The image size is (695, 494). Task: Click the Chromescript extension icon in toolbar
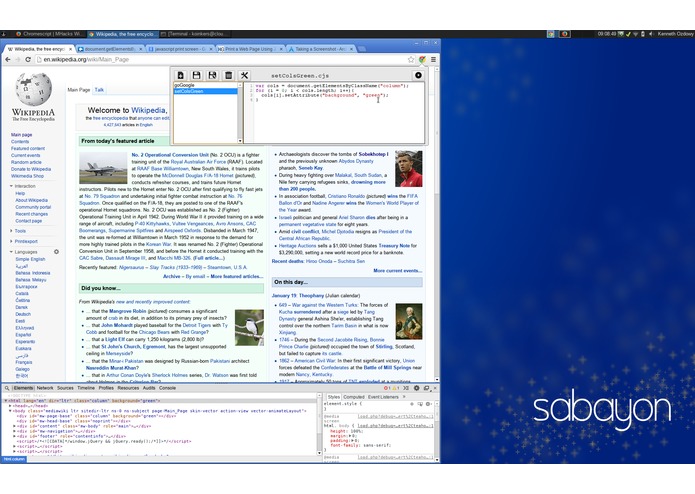click(x=422, y=59)
